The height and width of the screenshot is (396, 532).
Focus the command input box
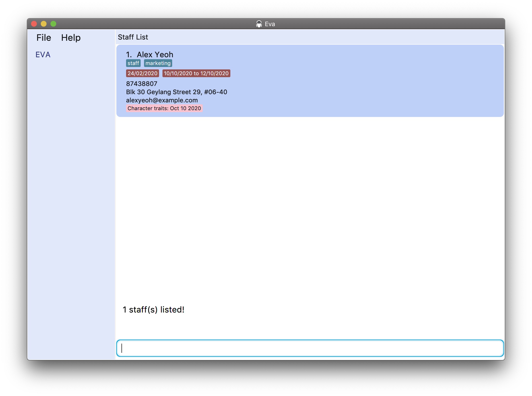coord(310,348)
